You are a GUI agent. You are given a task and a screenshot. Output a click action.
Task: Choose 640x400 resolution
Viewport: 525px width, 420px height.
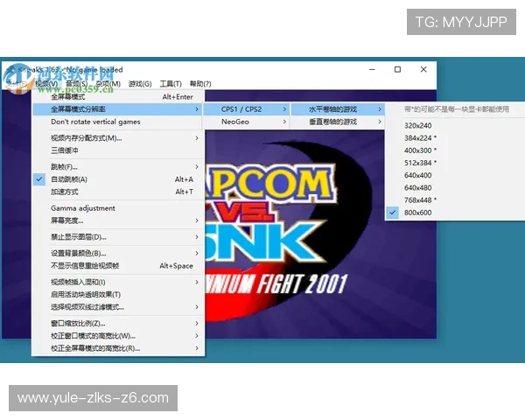click(455, 175)
